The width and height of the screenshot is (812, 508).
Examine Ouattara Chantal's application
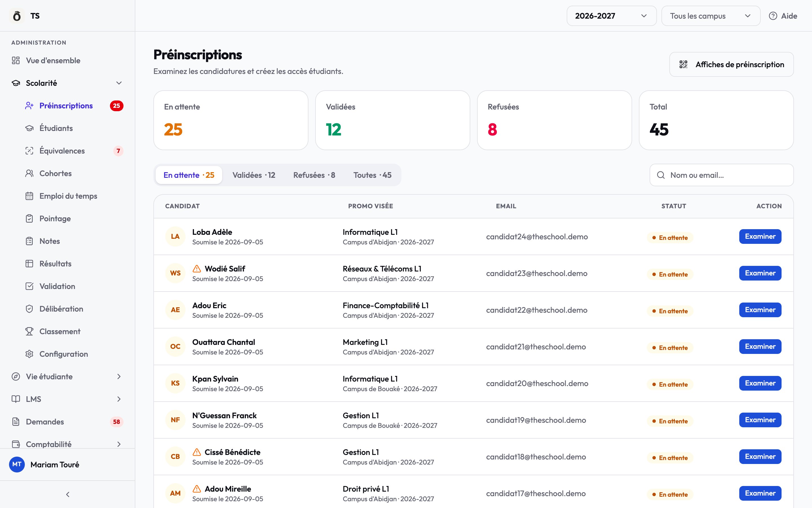coord(760,346)
